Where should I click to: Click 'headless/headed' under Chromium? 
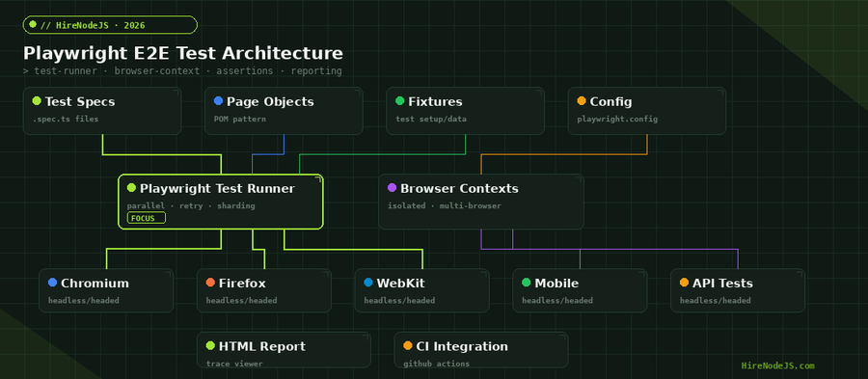coord(84,301)
